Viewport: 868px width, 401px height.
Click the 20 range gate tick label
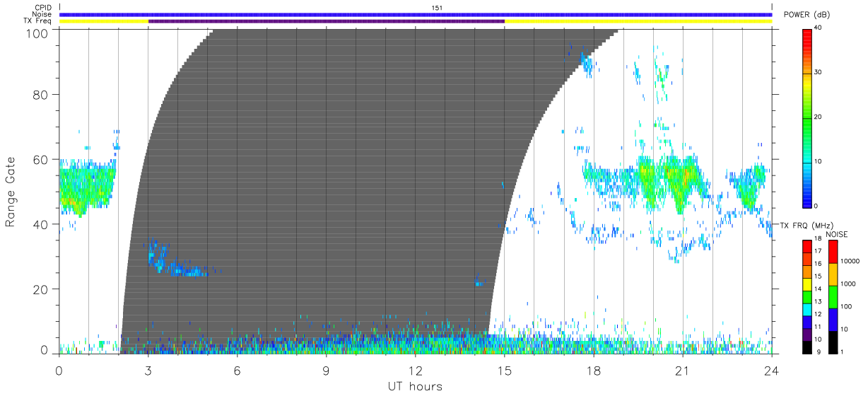pyautogui.click(x=40, y=289)
